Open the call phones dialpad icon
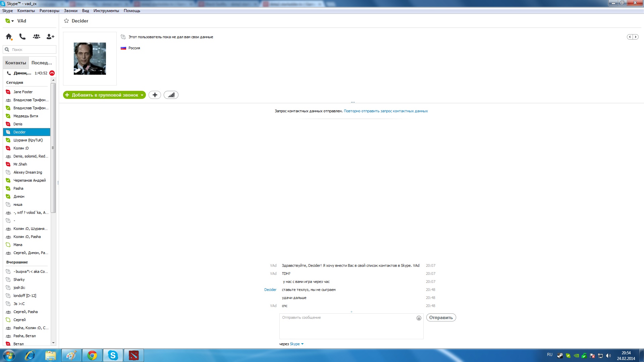This screenshot has width=644, height=362. (22, 37)
